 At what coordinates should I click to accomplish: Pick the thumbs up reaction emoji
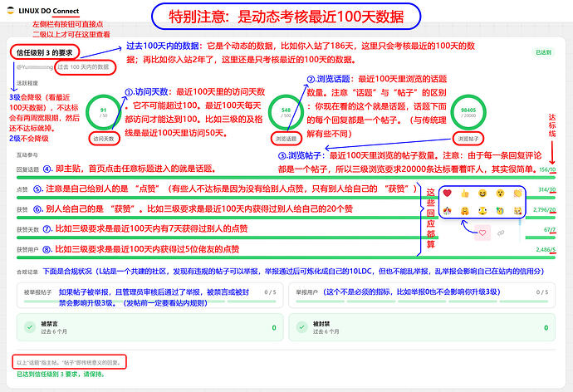click(465, 194)
